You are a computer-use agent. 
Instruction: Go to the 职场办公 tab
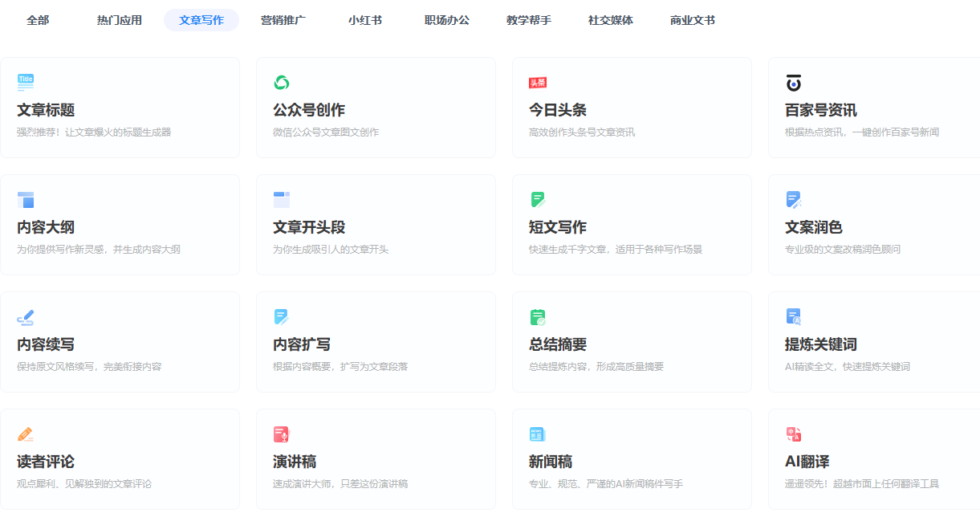[447, 20]
